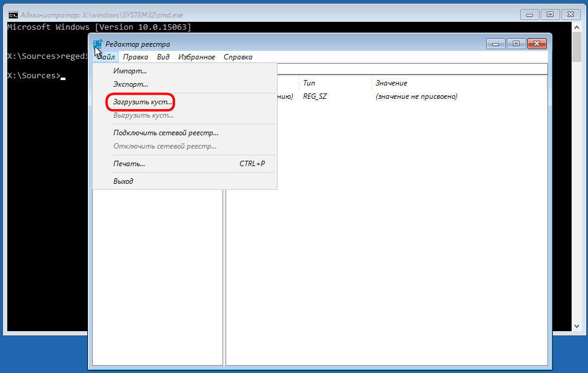Open the Файл menu in Registry Editor

[105, 57]
